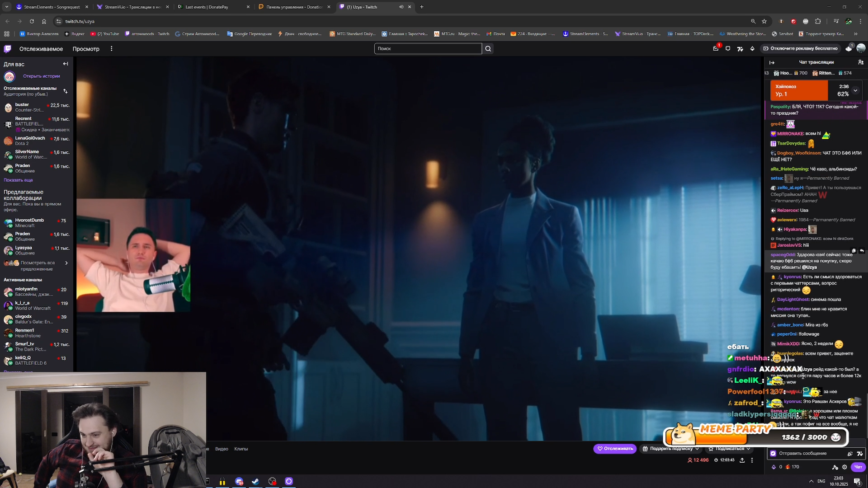Image resolution: width=868 pixels, height=488 pixels.
Task: Open the Steam taskbar icon
Action: 255,482
